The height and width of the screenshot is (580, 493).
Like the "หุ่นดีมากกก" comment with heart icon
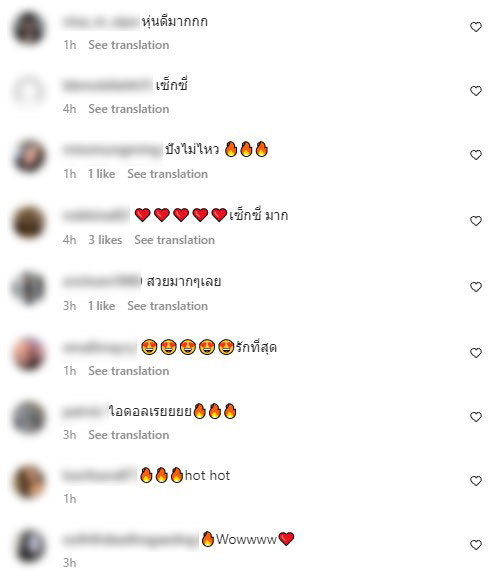coord(476,27)
